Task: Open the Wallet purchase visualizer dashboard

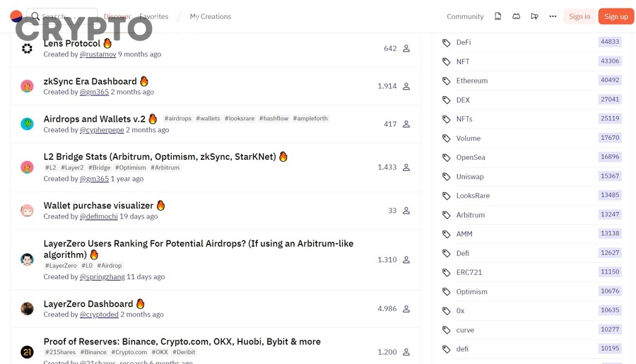Action: tap(98, 206)
